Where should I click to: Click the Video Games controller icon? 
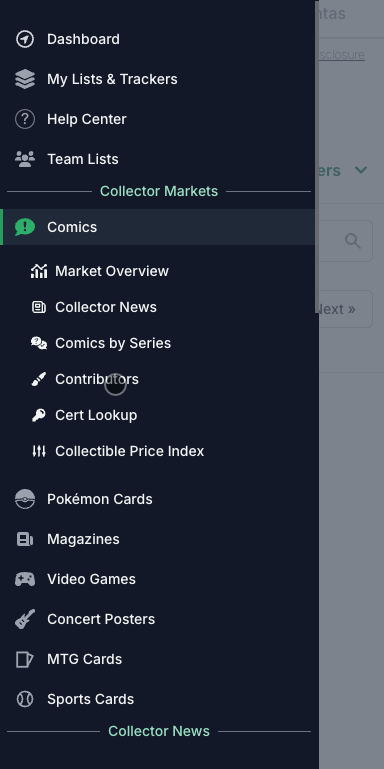(25, 579)
